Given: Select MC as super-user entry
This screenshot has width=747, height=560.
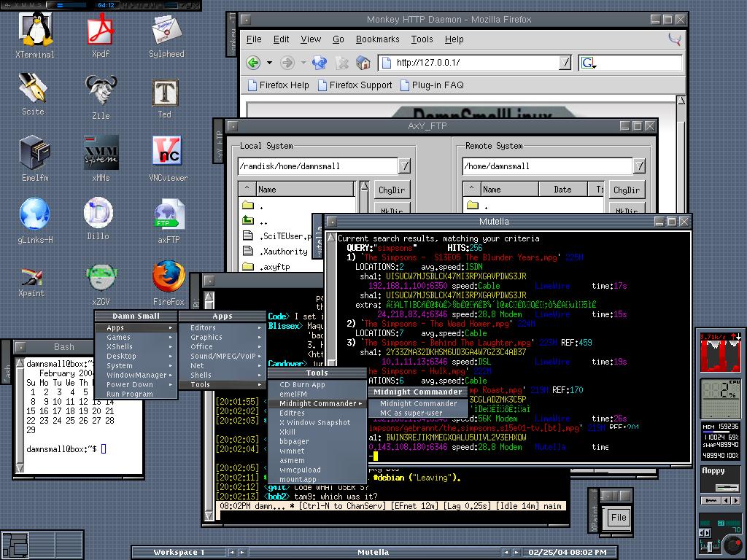Looking at the screenshot, I should tap(418, 413).
